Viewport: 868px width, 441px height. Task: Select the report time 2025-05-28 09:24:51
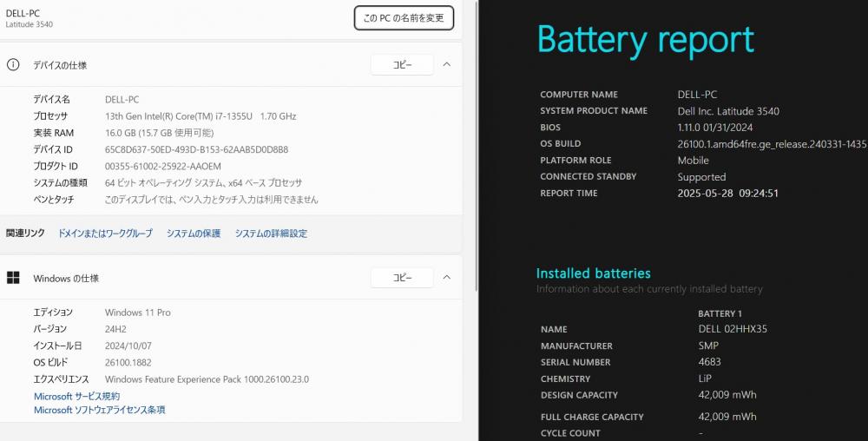click(728, 193)
